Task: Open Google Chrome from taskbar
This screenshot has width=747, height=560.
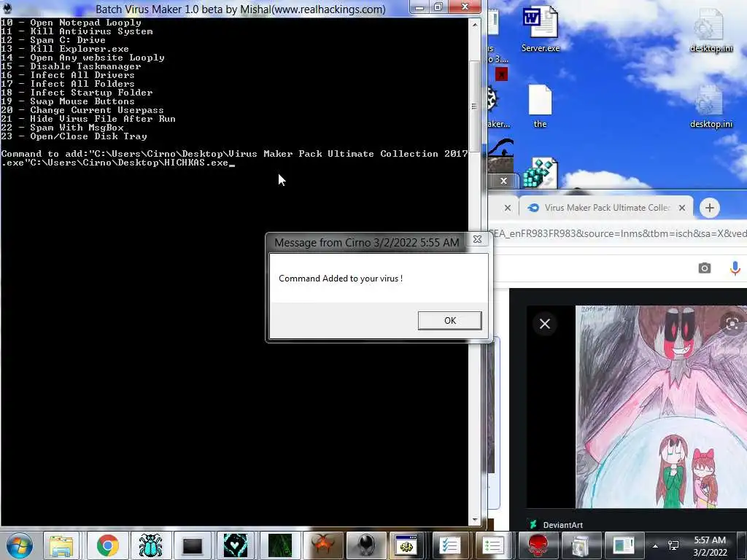Action: point(108,545)
